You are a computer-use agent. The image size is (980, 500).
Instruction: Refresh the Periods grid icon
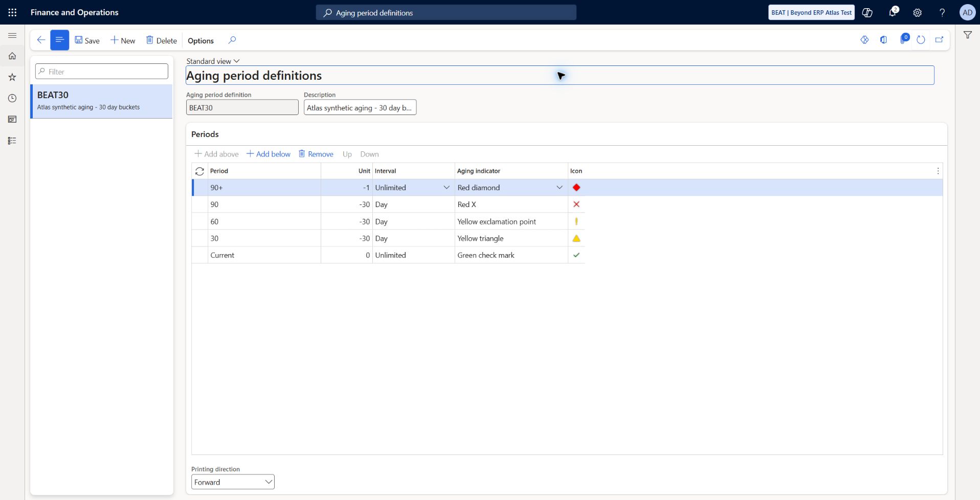(199, 171)
